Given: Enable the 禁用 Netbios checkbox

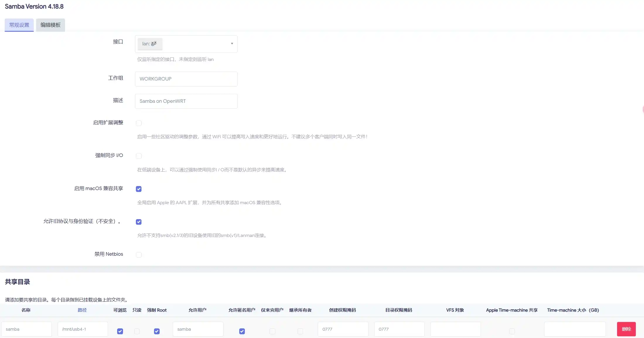Looking at the screenshot, I should click(139, 255).
